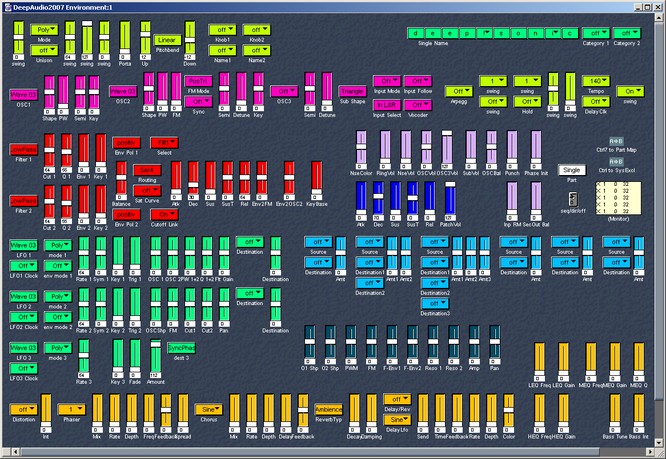Open the Category 1 dropdown
Screen dimensions: 666x459
click(595, 33)
